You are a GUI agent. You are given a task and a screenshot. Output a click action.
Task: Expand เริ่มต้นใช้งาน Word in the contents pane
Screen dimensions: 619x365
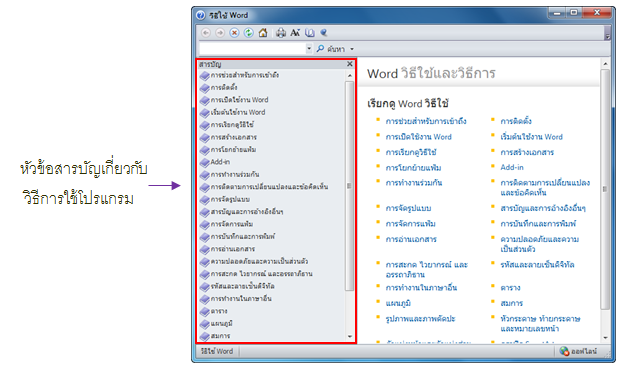point(238,112)
